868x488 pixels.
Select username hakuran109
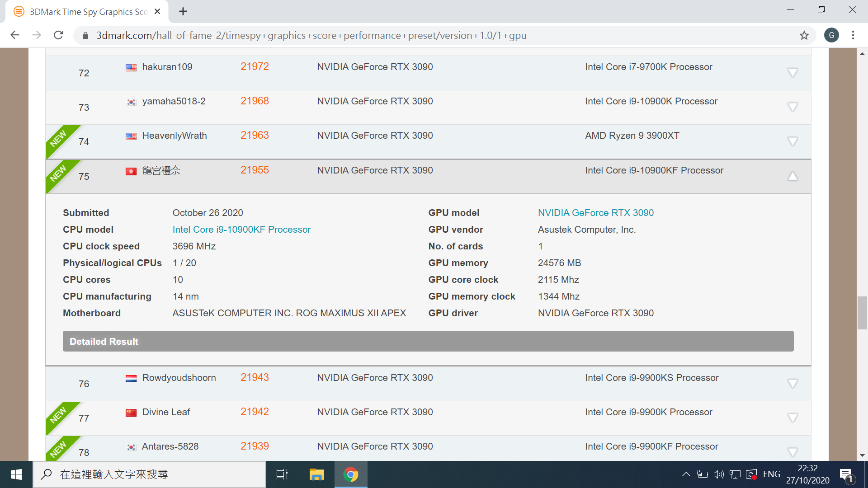(167, 67)
